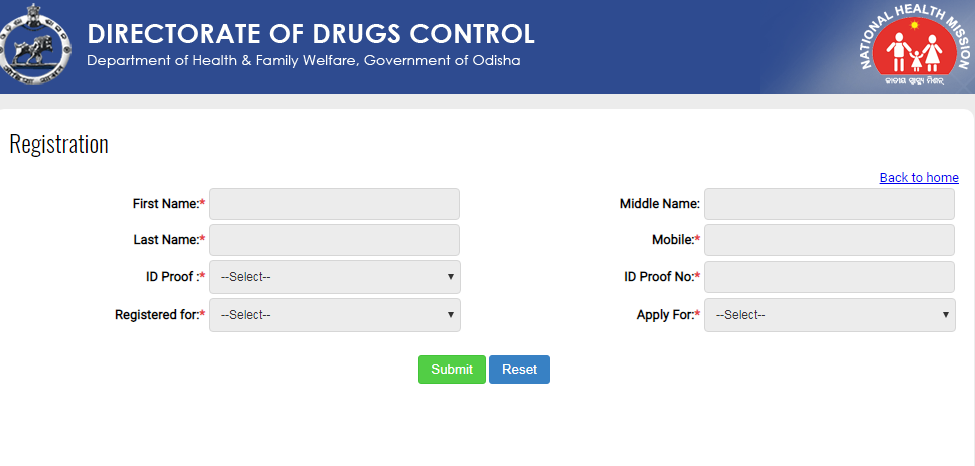
Task: Focus the Middle Name text box
Action: (x=829, y=204)
